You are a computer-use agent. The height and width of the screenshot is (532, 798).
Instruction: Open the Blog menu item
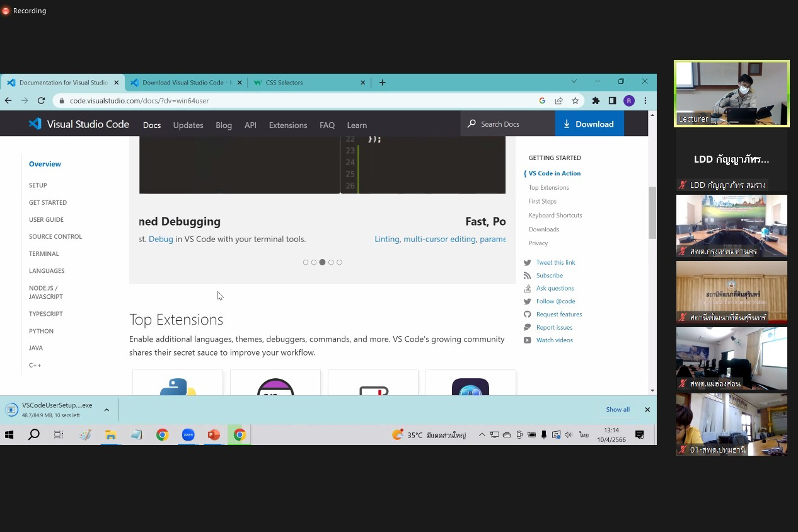[224, 125]
